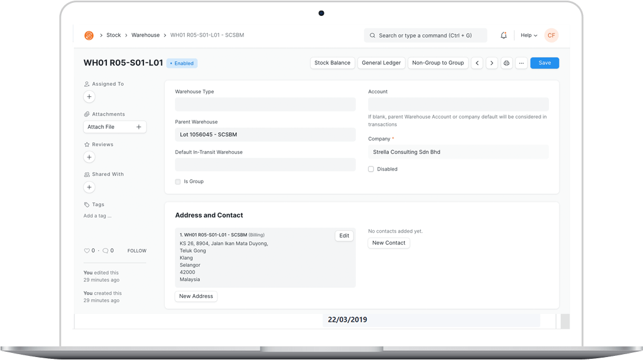644x360 pixels.
Task: Click the Parent Warehouse field
Action: point(265,135)
